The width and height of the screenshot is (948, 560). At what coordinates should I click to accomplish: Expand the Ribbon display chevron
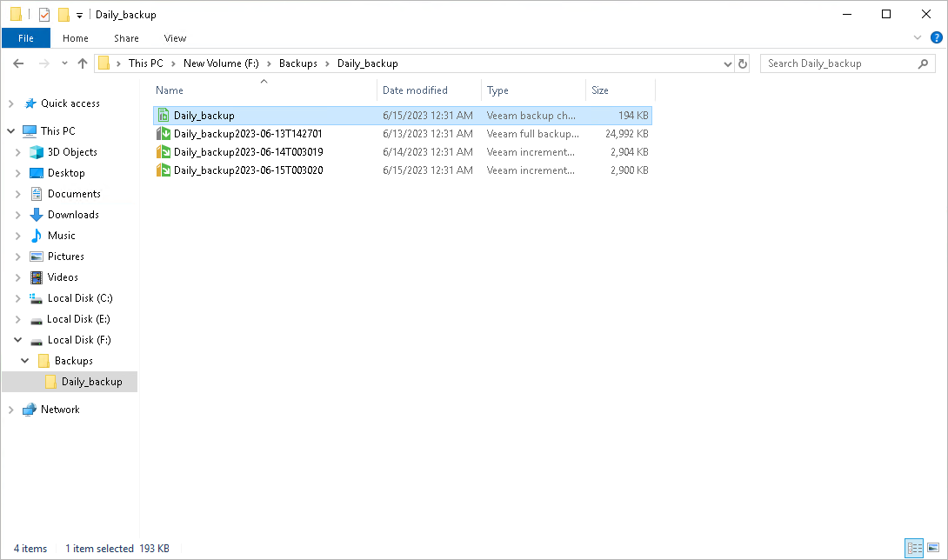918,37
